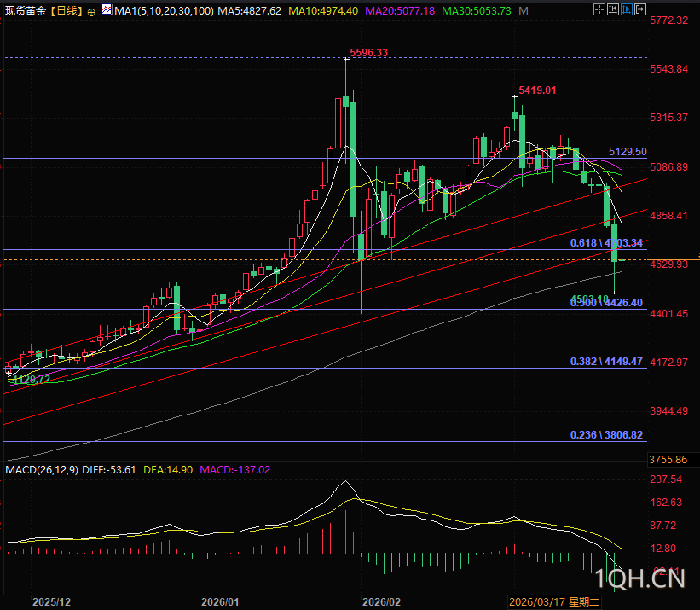The image size is (700, 610).
Task: Click the 5772.32 price axis value
Action: pos(668,20)
